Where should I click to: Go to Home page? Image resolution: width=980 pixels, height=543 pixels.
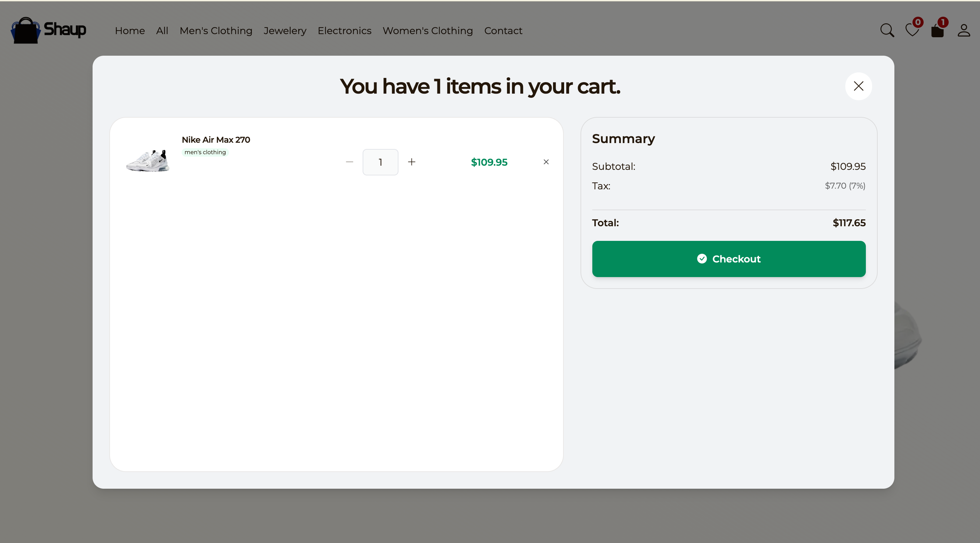[130, 30]
